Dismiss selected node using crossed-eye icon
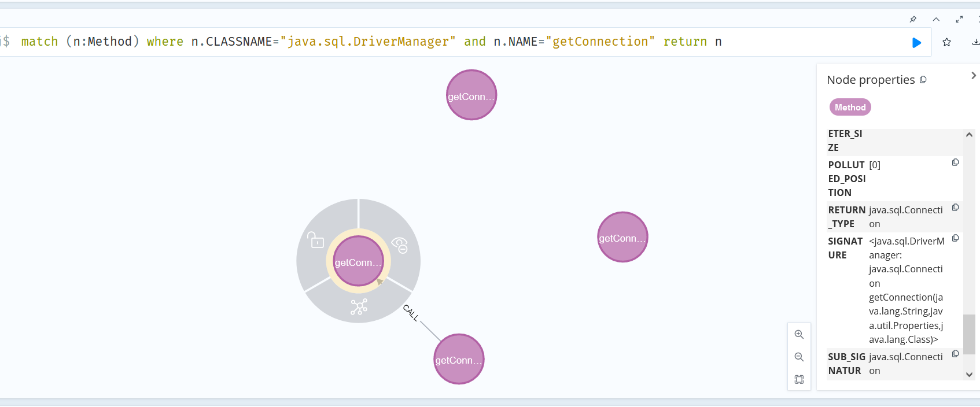 click(x=400, y=245)
